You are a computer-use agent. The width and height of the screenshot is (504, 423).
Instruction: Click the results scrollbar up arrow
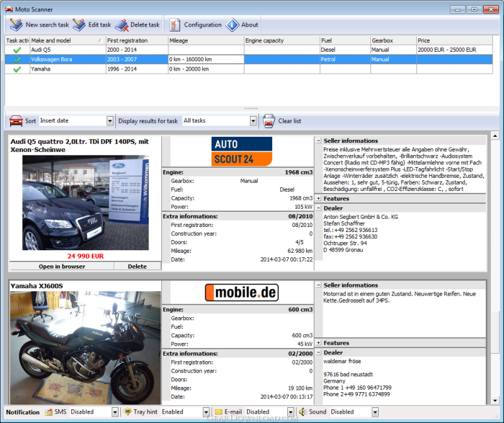point(495,136)
